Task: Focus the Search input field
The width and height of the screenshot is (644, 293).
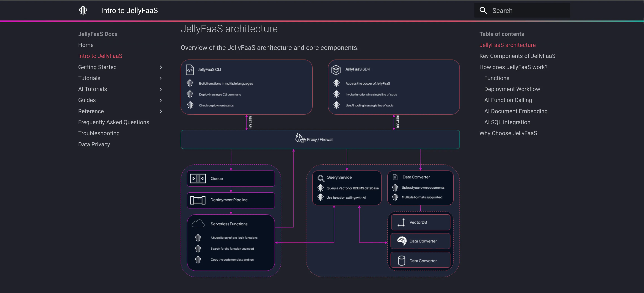Action: (522, 10)
